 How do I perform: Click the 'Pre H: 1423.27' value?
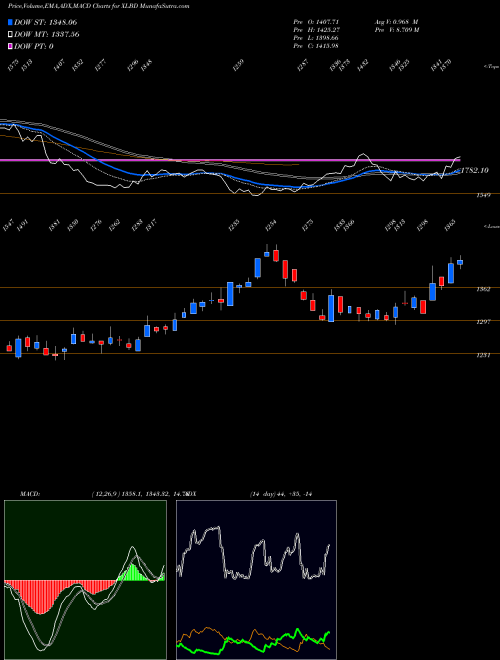tap(316, 30)
